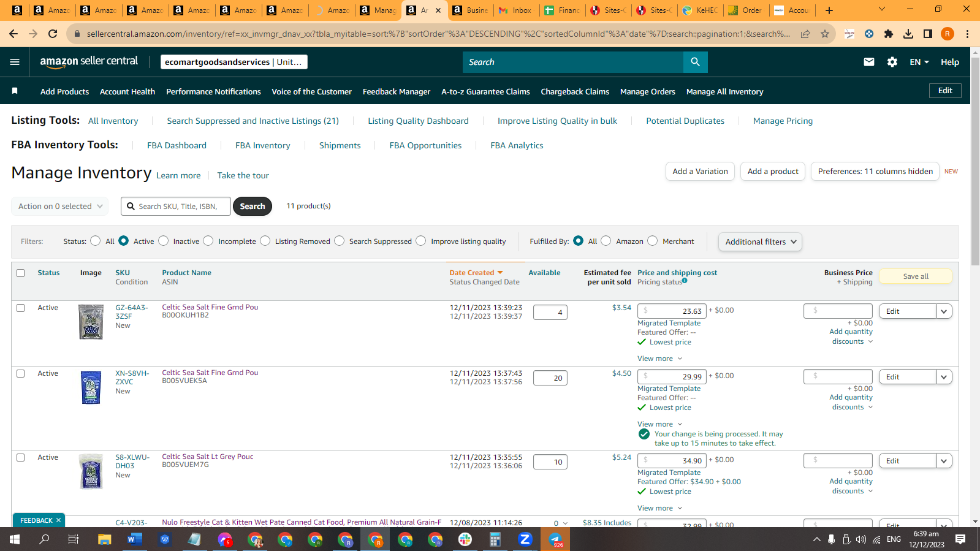Open the Celtic Sea Salt Lt Grey Pouc listing link

(208, 457)
